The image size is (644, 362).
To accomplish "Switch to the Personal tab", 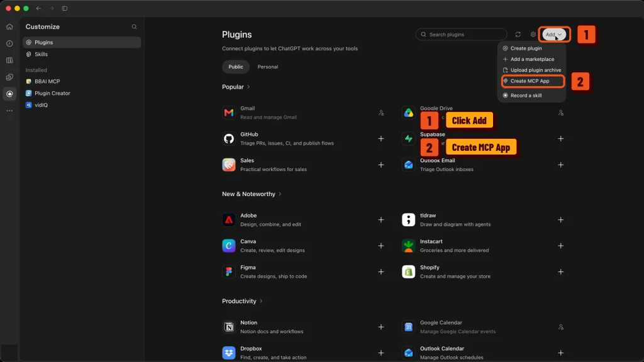I will (268, 67).
